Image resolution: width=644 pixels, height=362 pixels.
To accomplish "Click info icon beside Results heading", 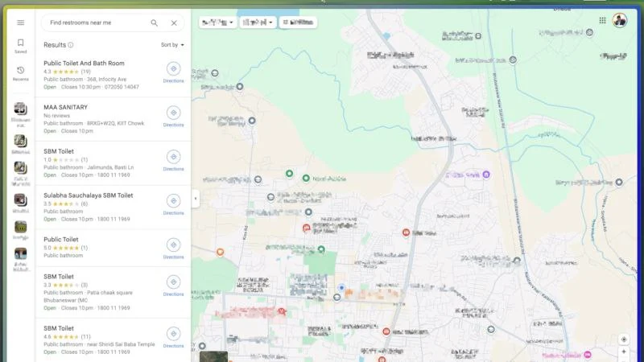I will coord(71,45).
